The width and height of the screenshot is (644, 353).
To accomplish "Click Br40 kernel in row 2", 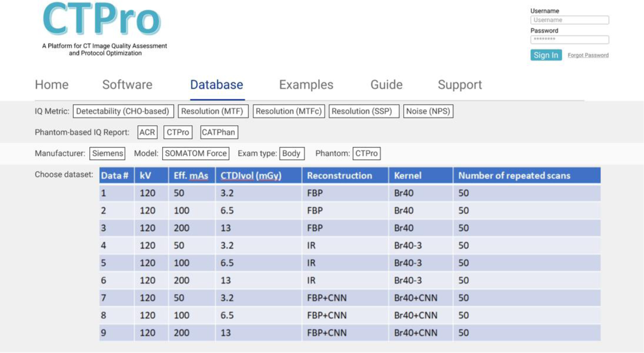I will [404, 211].
